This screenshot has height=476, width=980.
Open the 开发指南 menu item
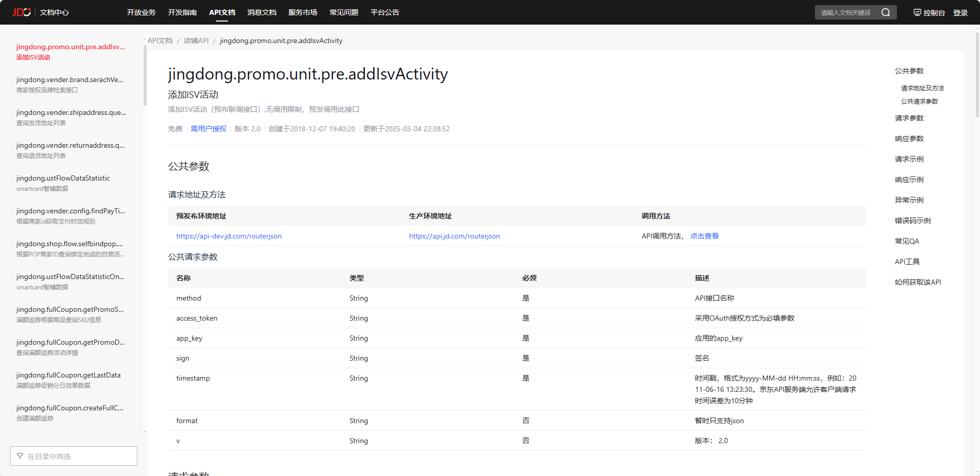coord(182,12)
